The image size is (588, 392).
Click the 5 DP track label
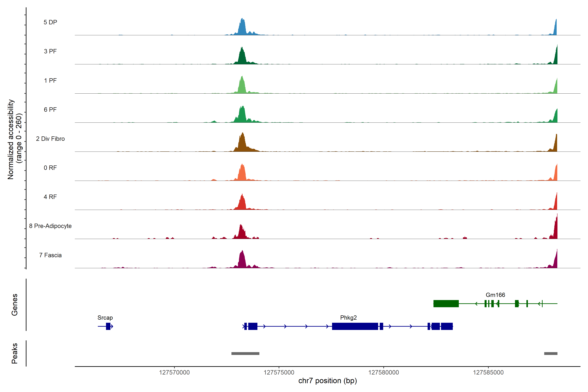tap(50, 22)
